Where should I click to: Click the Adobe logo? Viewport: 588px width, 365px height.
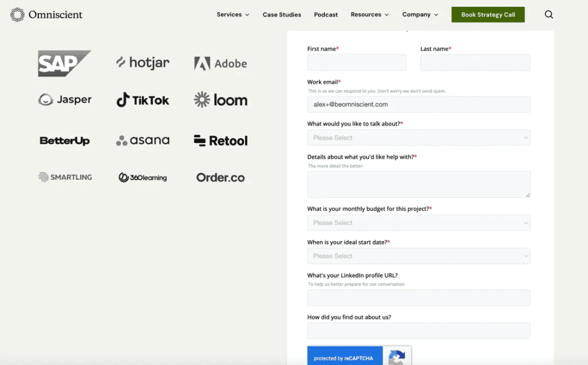pos(220,63)
